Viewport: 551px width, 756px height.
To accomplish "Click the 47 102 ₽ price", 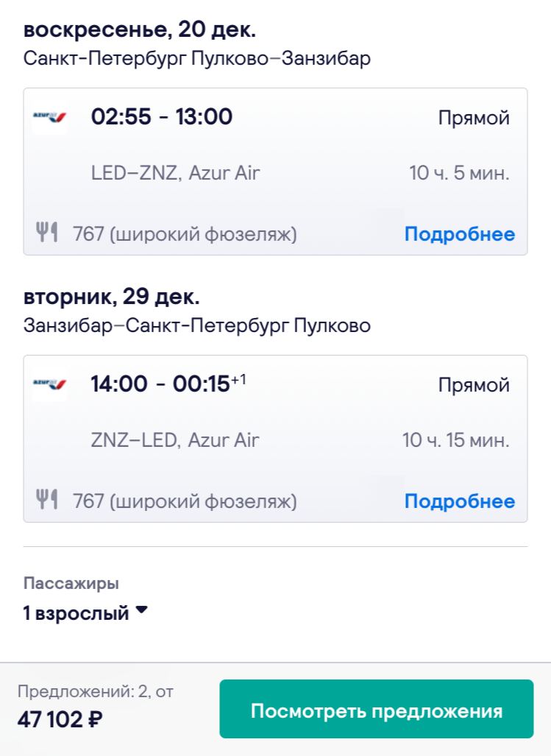I will (x=60, y=719).
